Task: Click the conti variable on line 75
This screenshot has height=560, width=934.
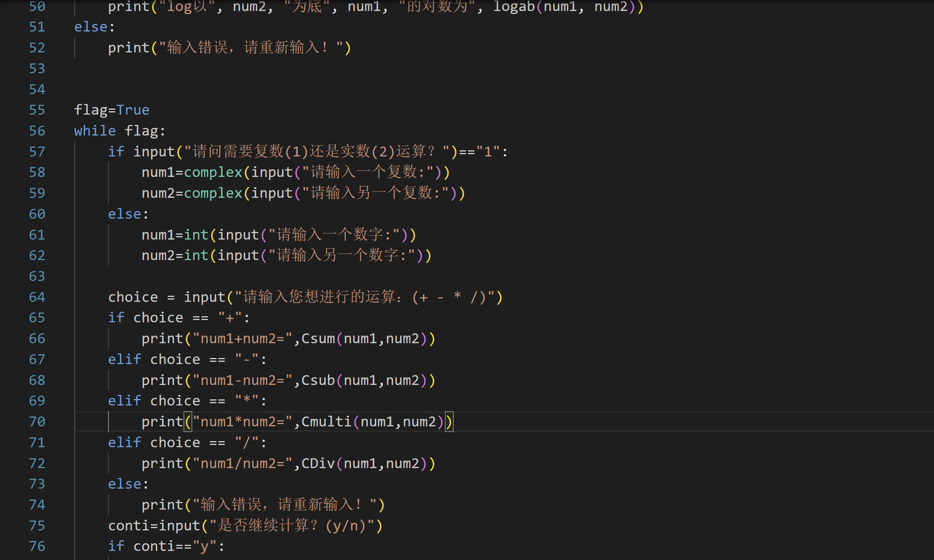Action: 129,526
